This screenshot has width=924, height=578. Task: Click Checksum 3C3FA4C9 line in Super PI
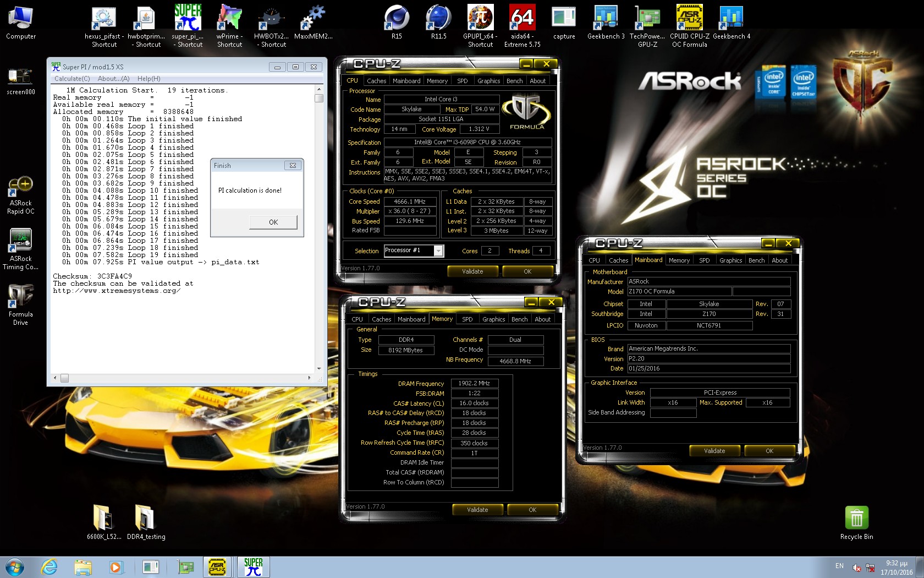point(92,276)
